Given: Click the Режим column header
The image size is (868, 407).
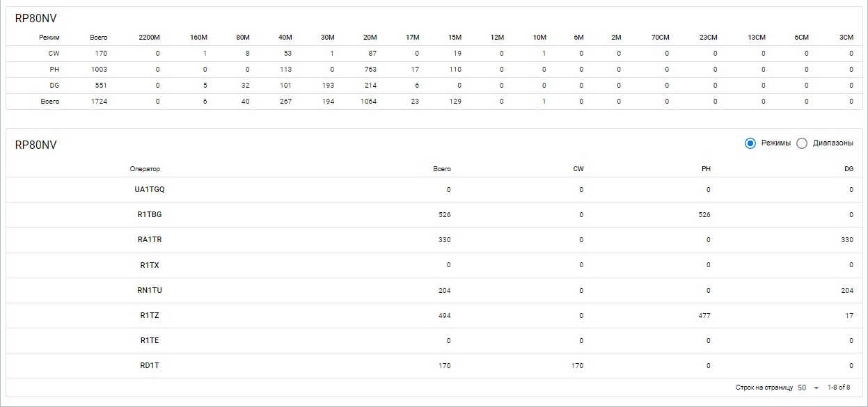Looking at the screenshot, I should tap(49, 37).
